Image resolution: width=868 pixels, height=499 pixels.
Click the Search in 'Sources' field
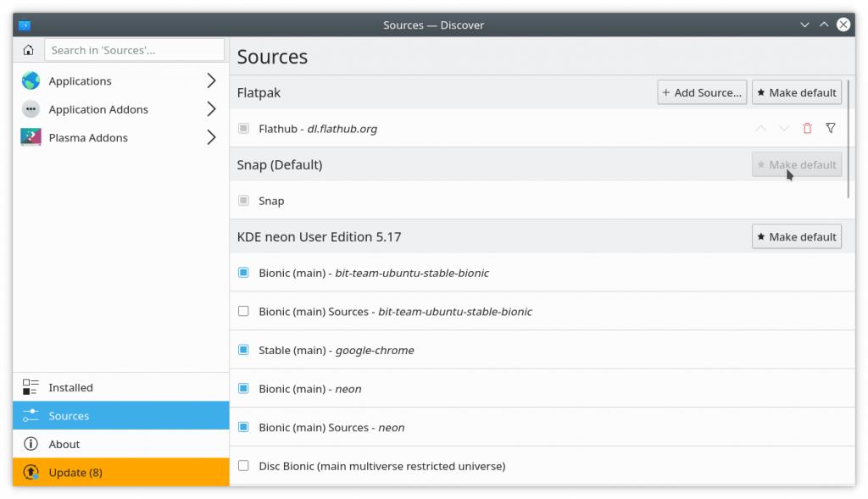pyautogui.click(x=134, y=50)
